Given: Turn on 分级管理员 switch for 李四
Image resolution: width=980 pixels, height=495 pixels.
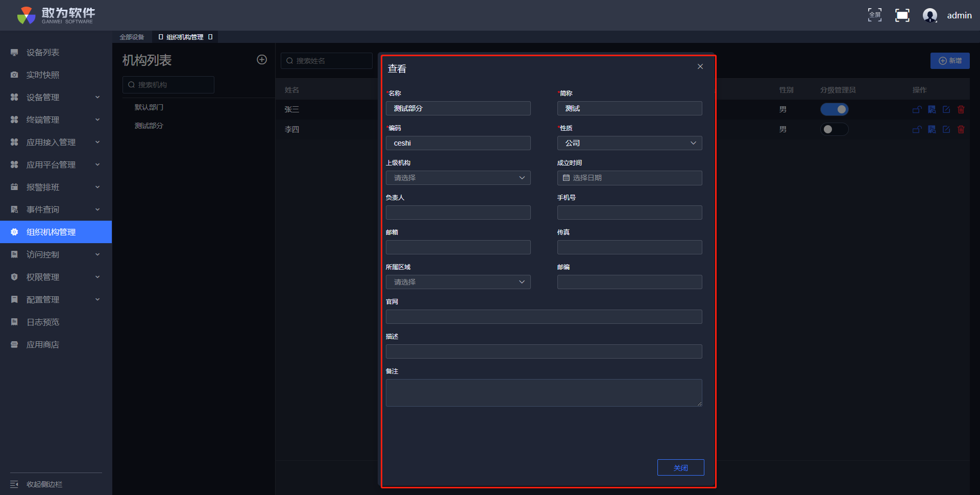Looking at the screenshot, I should pos(834,129).
